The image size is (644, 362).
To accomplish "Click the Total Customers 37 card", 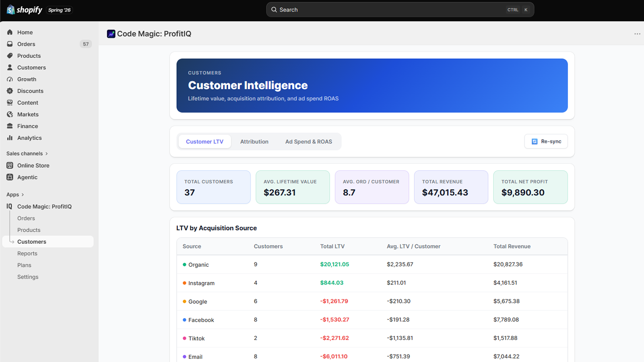I will click(213, 187).
